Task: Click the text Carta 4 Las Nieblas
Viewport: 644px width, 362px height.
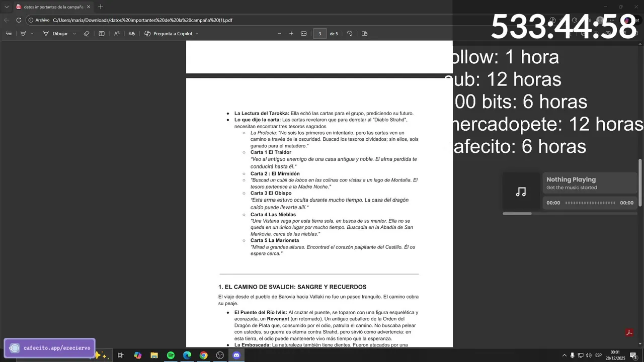Action: tap(273, 215)
